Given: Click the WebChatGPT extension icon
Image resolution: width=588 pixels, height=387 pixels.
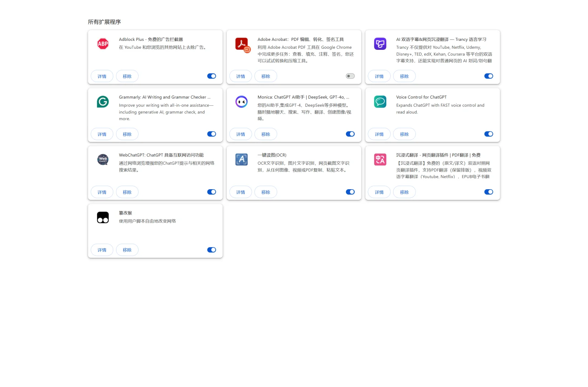Looking at the screenshot, I should (x=103, y=159).
